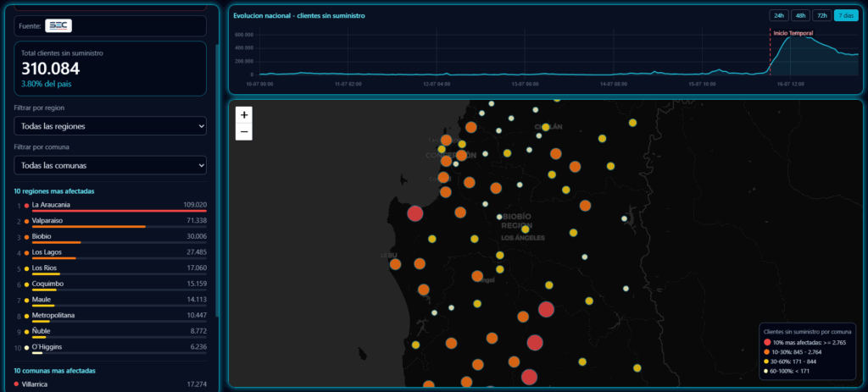Click the Inicio Temporal marker on chart
This screenshot has width=868, height=392.
[793, 33]
